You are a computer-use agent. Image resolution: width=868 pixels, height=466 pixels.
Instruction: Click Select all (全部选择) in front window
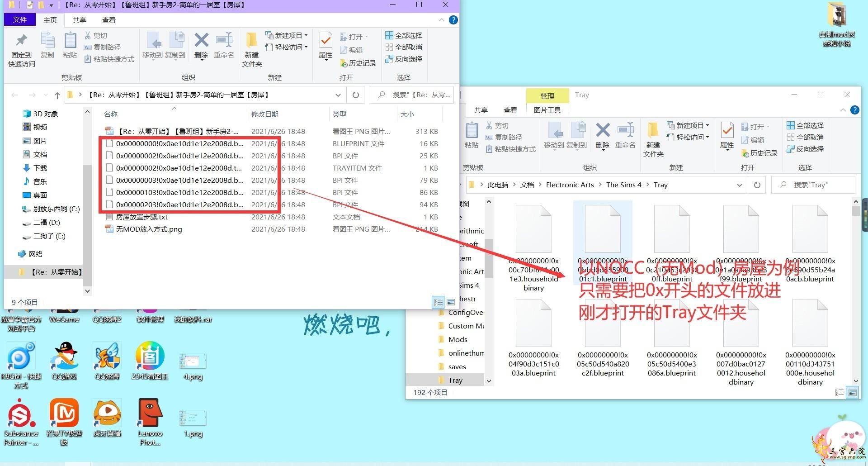coord(404,35)
